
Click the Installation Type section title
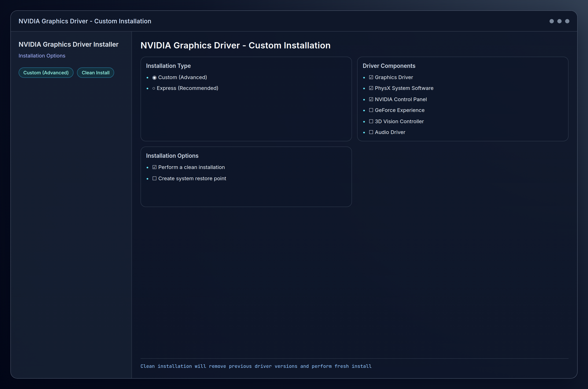pyautogui.click(x=168, y=66)
